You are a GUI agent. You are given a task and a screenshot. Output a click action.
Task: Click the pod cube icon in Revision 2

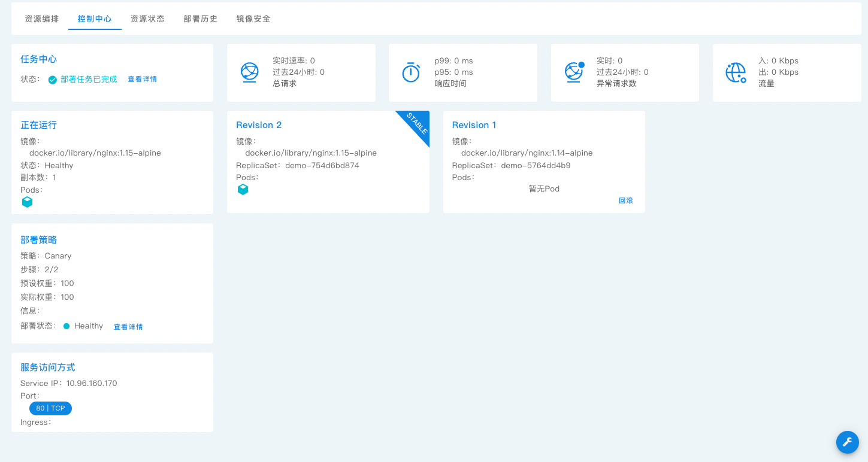pos(243,190)
